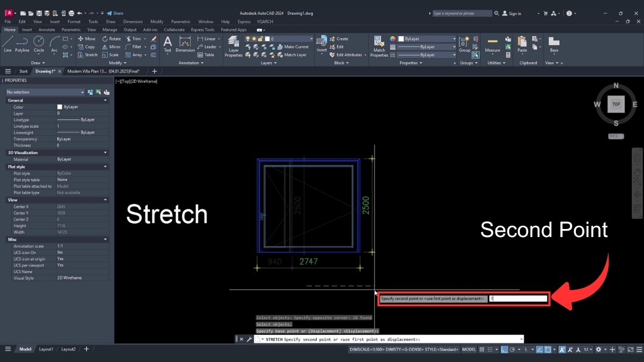Expand the Annotation panel flyout
The image size is (644, 362).
[191, 63]
